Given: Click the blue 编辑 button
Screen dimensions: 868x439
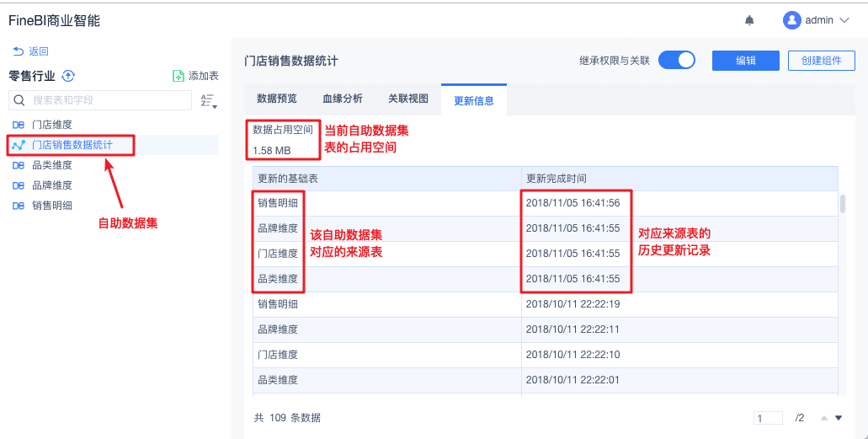Looking at the screenshot, I should click(x=745, y=60).
